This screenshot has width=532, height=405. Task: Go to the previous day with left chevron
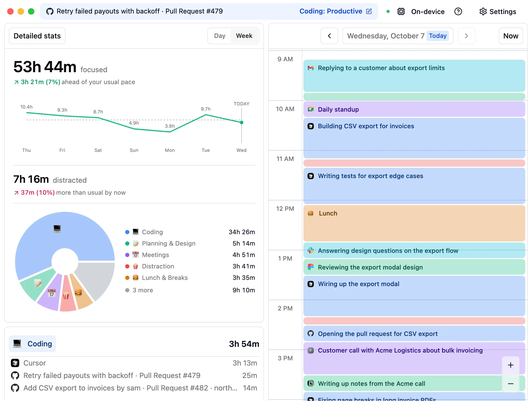click(329, 36)
